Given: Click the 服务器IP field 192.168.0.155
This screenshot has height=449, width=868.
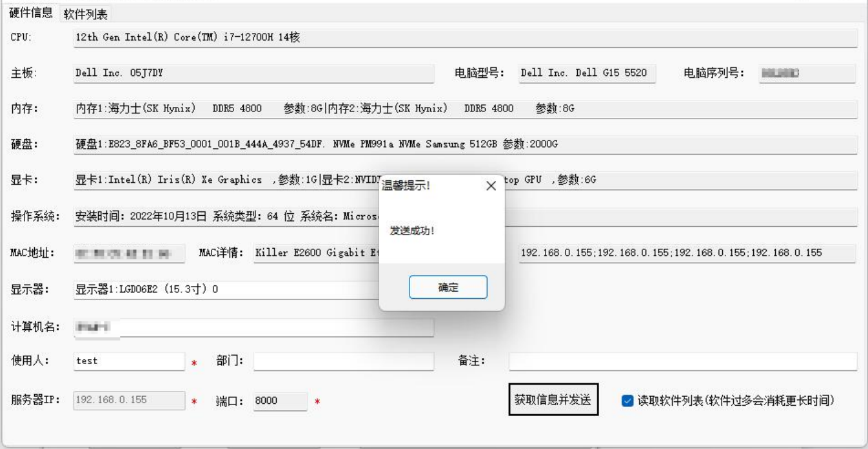Looking at the screenshot, I should [128, 401].
